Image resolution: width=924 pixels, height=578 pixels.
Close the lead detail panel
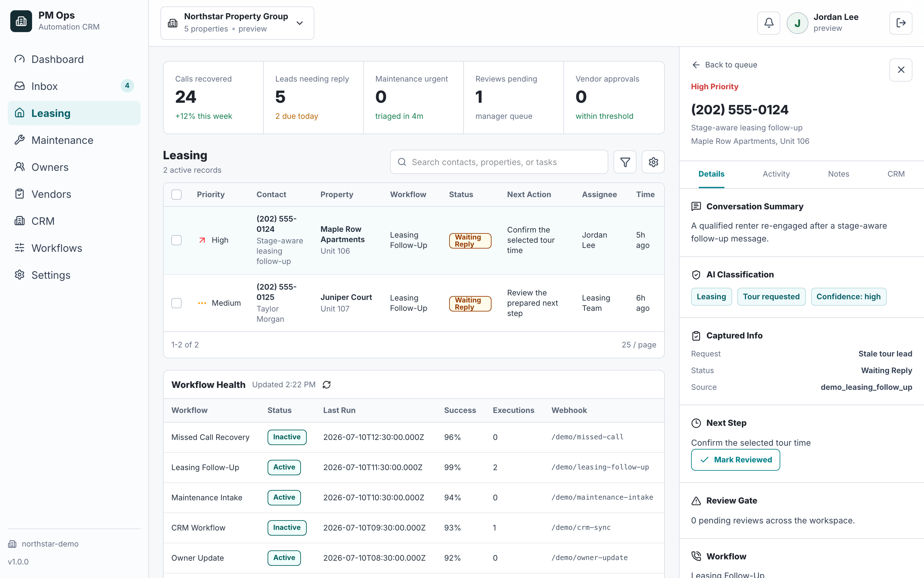click(901, 70)
